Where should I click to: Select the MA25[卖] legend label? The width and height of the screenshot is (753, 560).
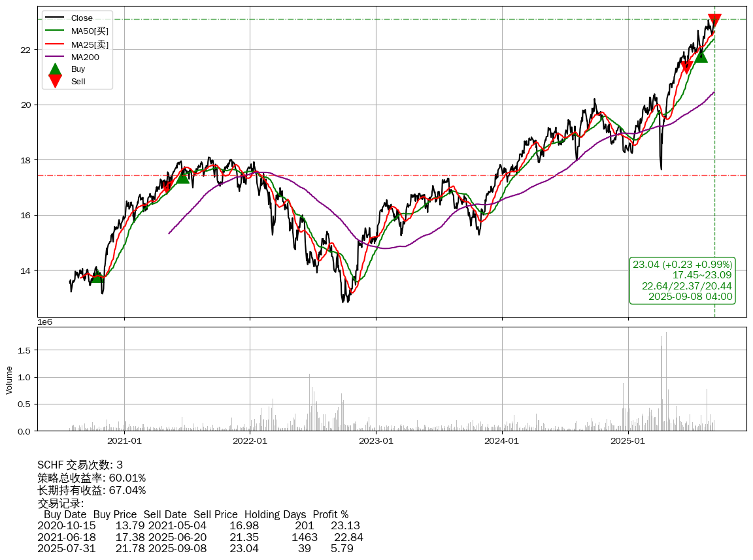(x=90, y=44)
